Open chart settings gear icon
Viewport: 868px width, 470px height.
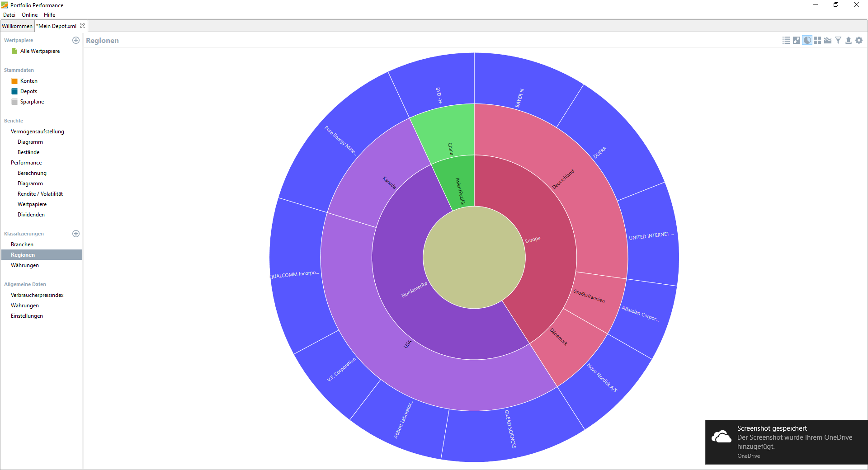(859, 40)
